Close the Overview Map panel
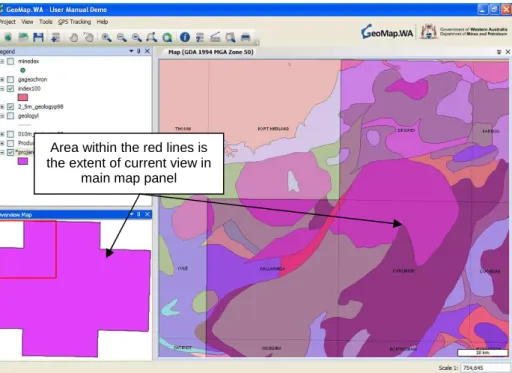 tap(147, 214)
